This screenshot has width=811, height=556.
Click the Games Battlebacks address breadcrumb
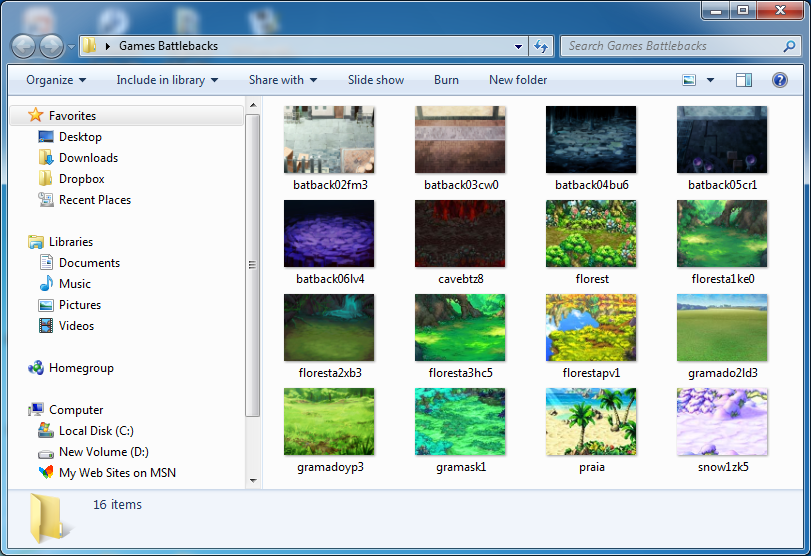coord(168,46)
